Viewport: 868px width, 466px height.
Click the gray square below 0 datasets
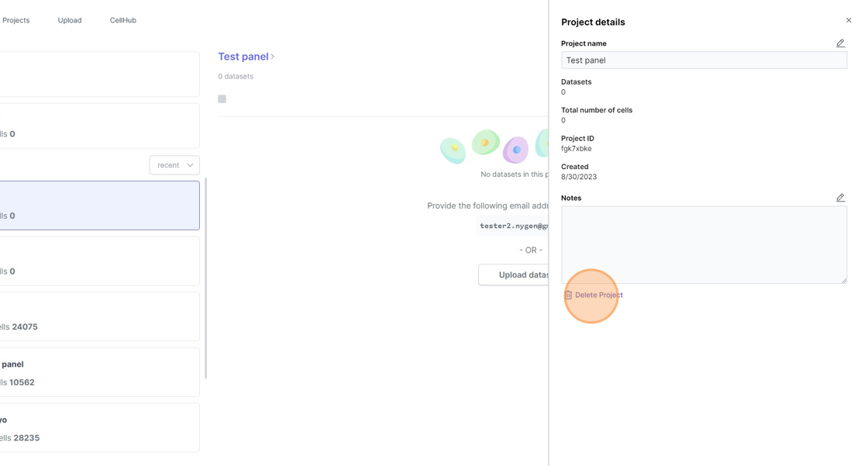(222, 99)
